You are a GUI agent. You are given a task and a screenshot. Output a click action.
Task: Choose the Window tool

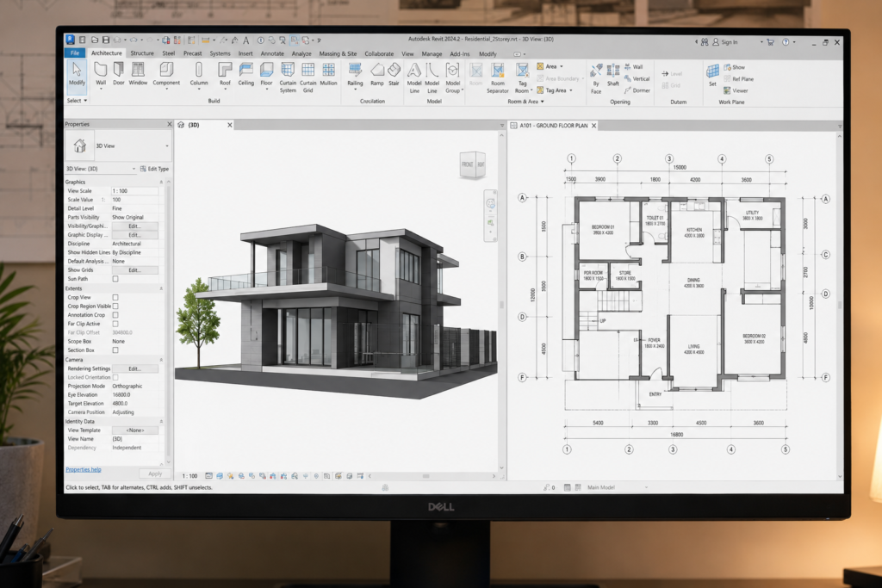[138, 74]
